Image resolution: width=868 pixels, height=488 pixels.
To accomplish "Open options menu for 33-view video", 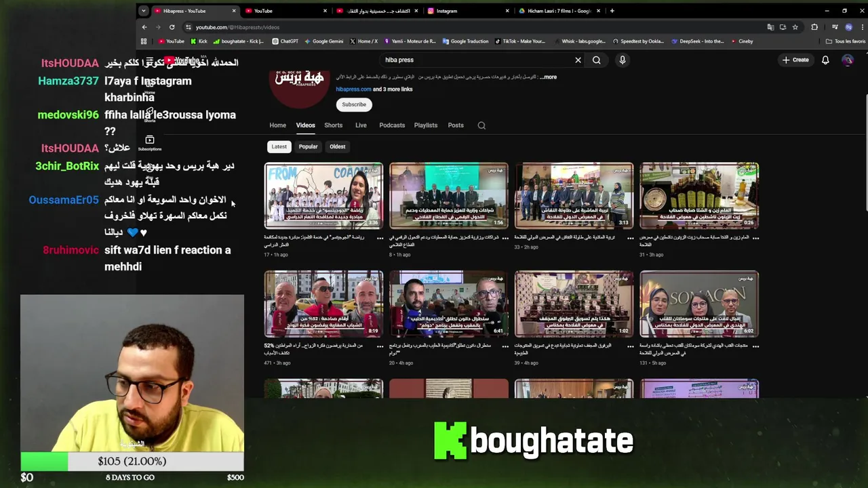I will click(x=630, y=238).
